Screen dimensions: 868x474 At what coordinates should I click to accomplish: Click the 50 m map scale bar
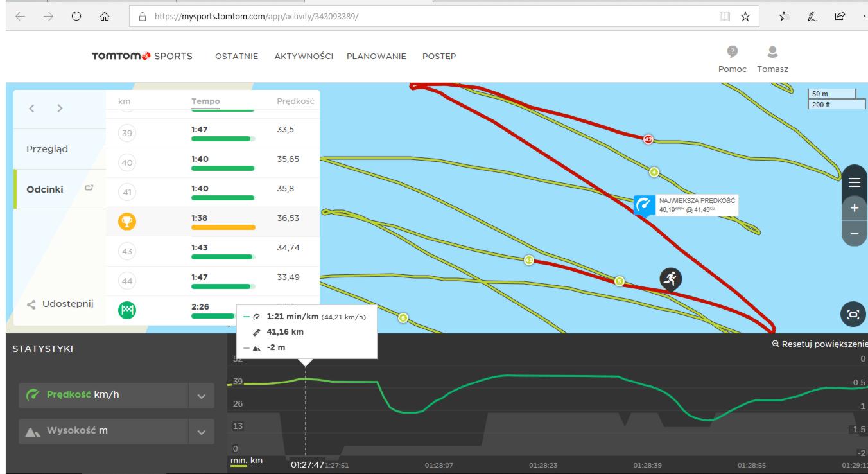832,94
